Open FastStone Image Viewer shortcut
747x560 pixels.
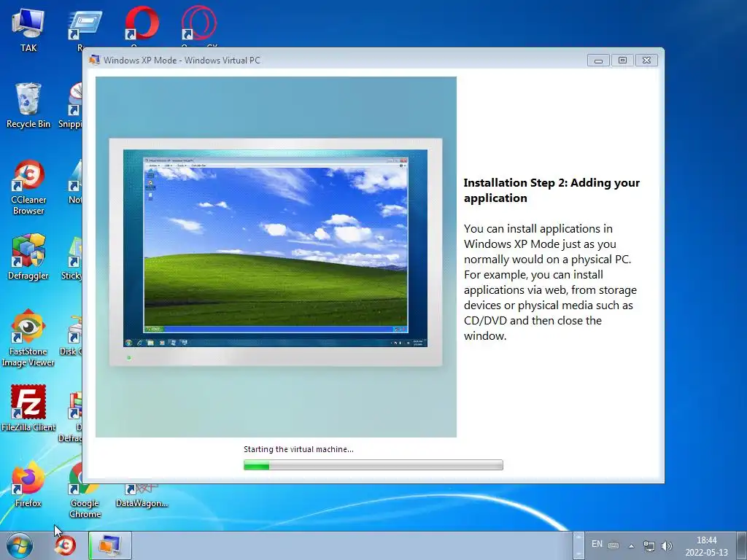28,338
